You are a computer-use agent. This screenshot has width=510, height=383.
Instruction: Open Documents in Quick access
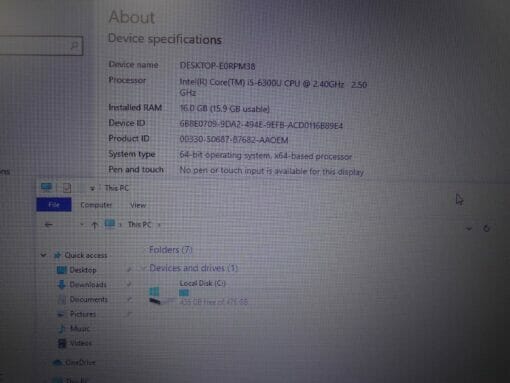click(89, 299)
